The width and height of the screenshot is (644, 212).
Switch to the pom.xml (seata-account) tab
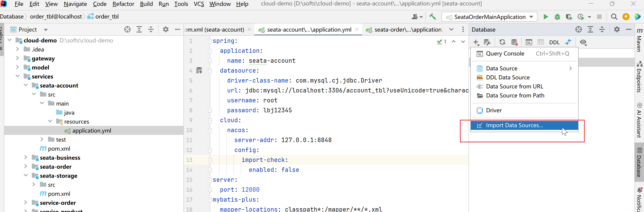point(214,30)
